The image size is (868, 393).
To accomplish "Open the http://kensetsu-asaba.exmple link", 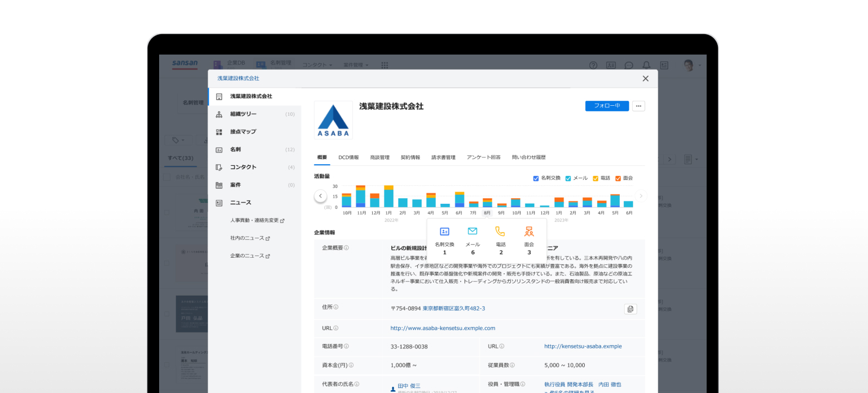I will coord(583,346).
